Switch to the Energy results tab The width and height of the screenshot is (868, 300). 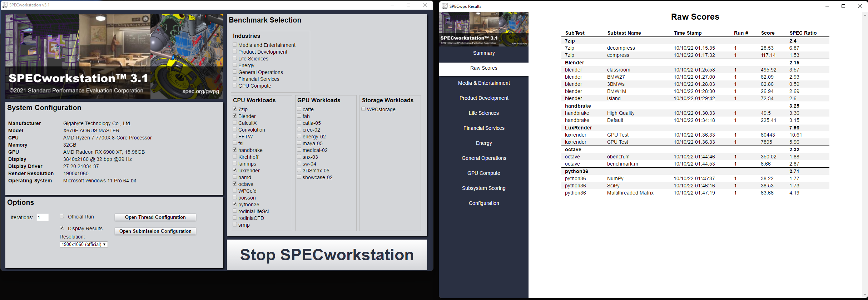tap(483, 143)
